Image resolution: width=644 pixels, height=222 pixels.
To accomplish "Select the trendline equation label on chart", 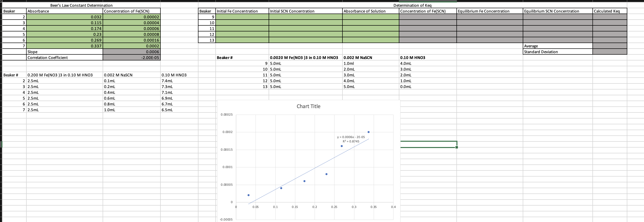I will [x=351, y=139].
